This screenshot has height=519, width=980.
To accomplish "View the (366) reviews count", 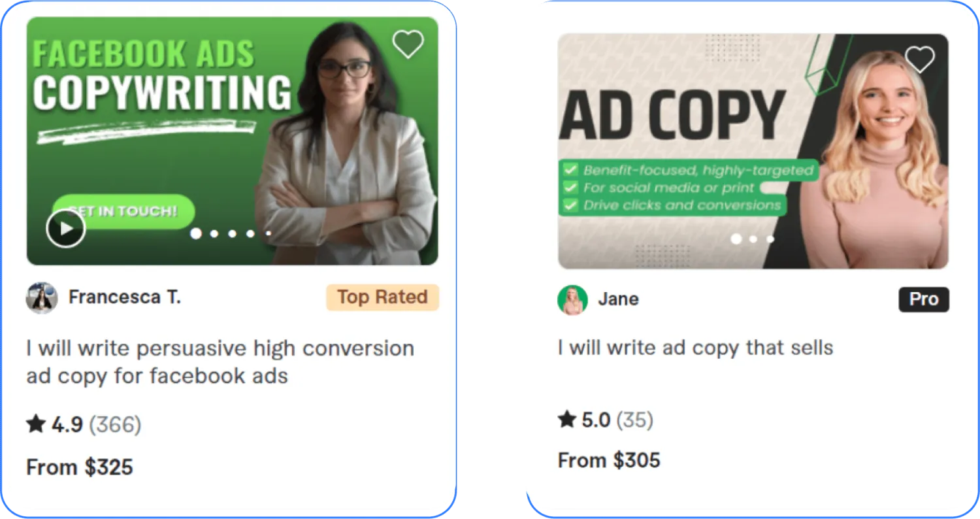I will 115,425.
